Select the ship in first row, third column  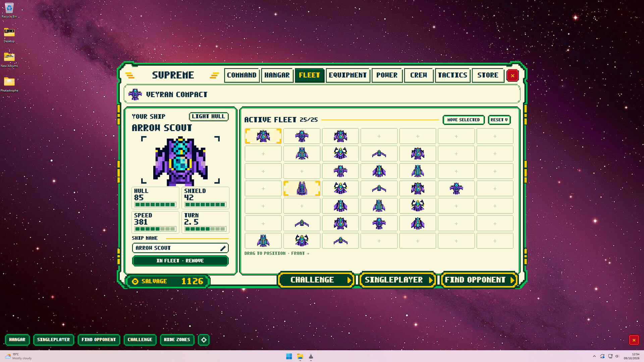pyautogui.click(x=340, y=136)
